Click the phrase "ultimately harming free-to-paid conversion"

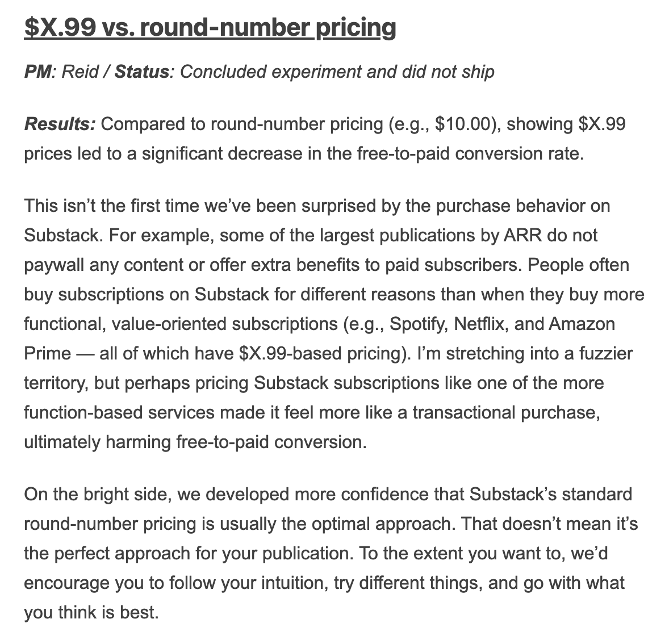[x=195, y=442]
